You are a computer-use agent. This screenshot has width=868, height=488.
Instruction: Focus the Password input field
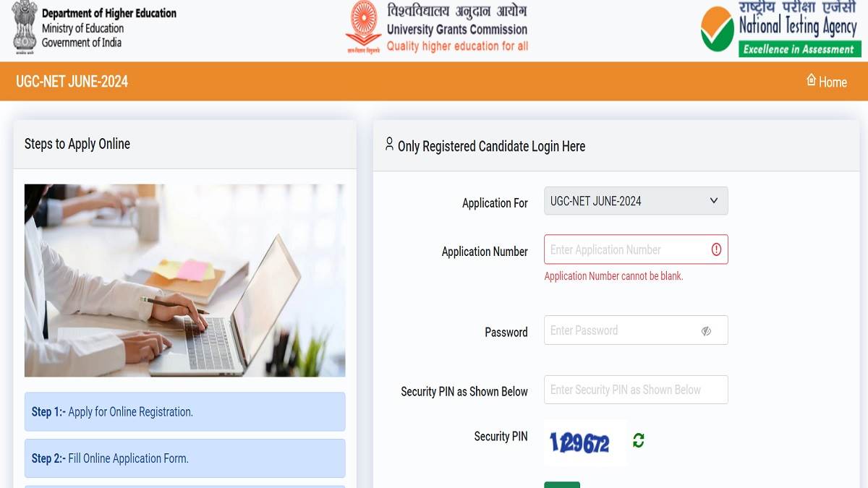tap(636, 330)
